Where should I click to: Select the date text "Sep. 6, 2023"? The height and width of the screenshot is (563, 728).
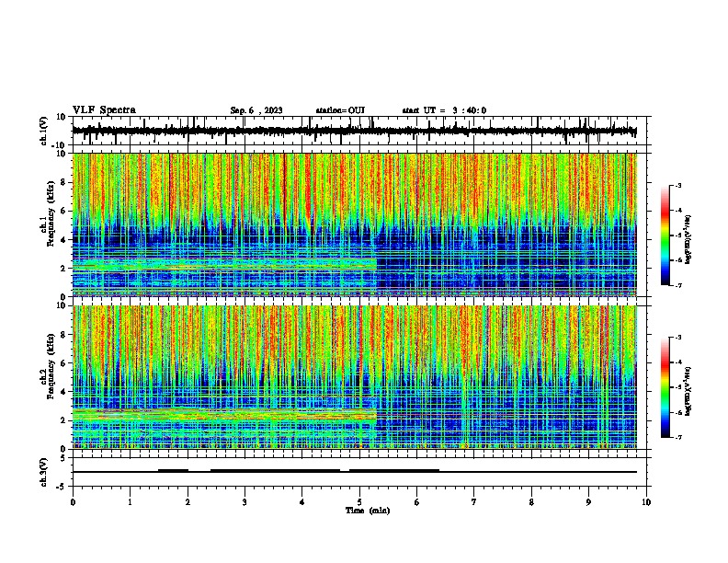[x=256, y=110]
